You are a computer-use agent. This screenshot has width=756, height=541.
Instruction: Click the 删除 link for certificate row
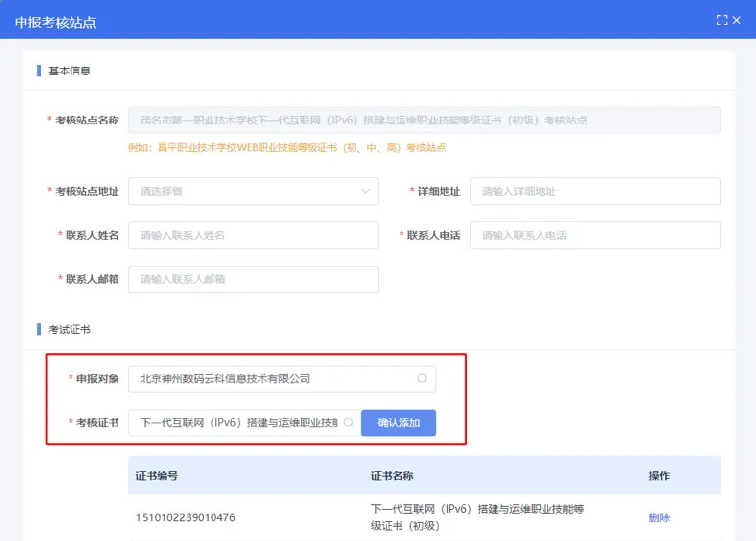659,517
